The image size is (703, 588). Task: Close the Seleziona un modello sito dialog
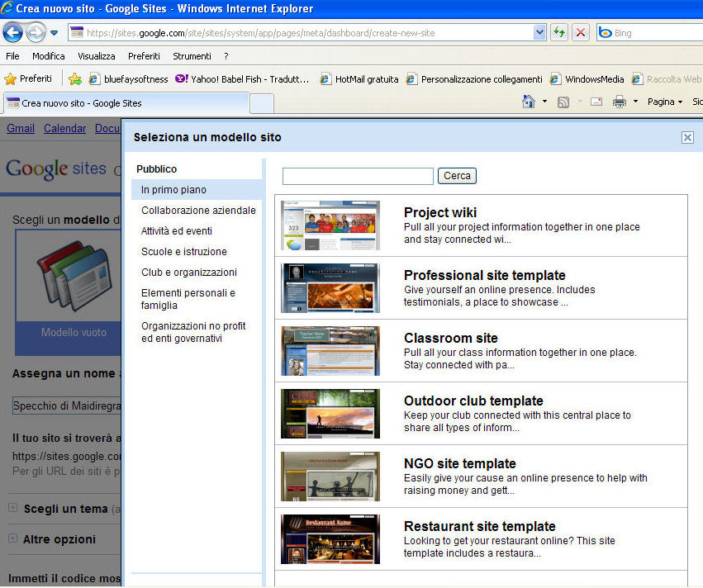(x=687, y=137)
